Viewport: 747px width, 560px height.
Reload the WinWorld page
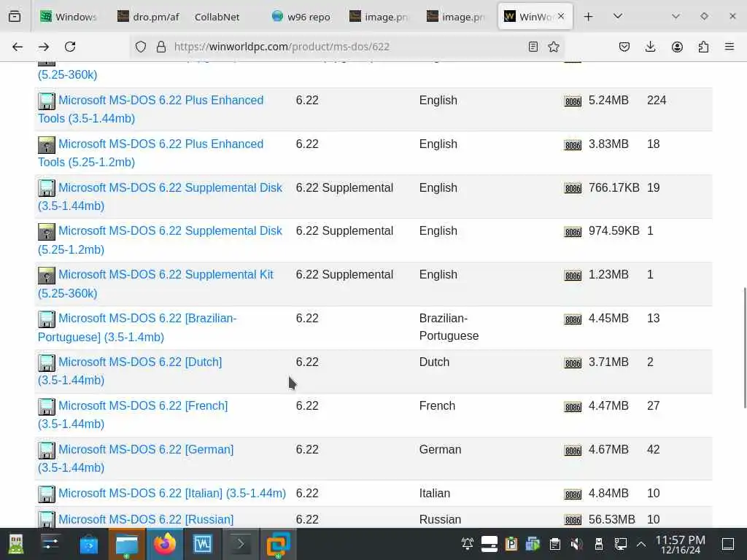[x=70, y=47]
